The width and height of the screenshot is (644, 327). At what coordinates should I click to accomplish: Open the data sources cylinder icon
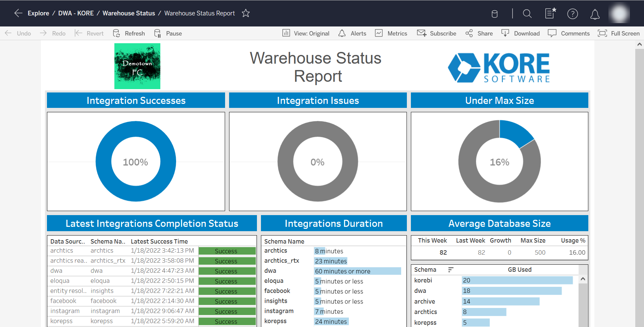pos(494,14)
